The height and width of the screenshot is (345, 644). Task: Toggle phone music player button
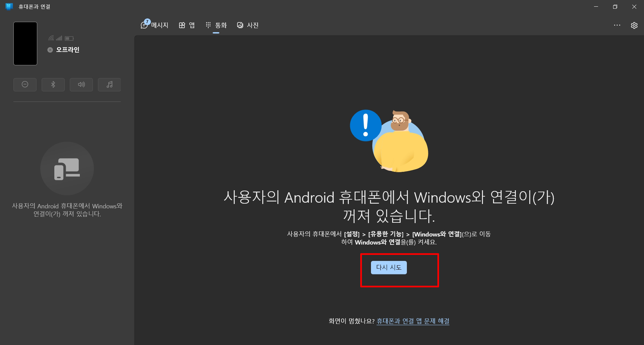point(109,84)
